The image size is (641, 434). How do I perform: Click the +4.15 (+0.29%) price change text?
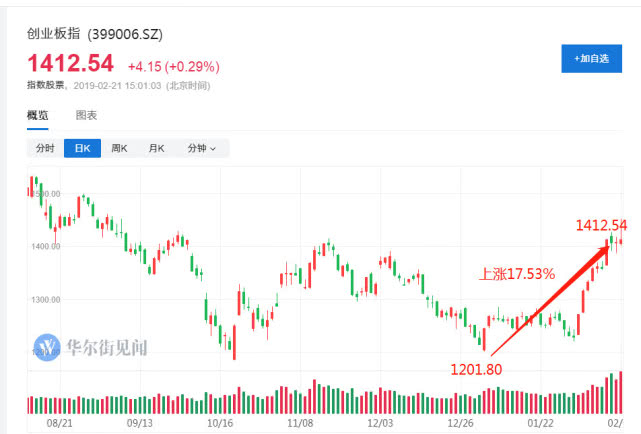pos(173,66)
